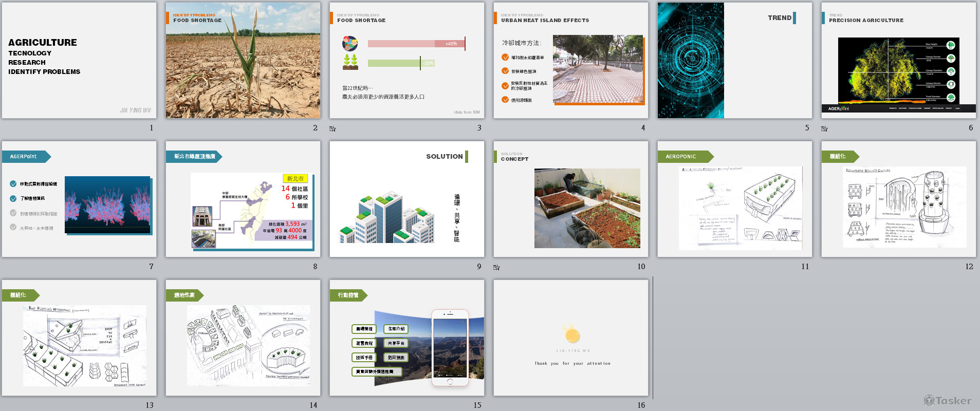Select slide 15 showing the smartphone mockup

(x=406, y=338)
